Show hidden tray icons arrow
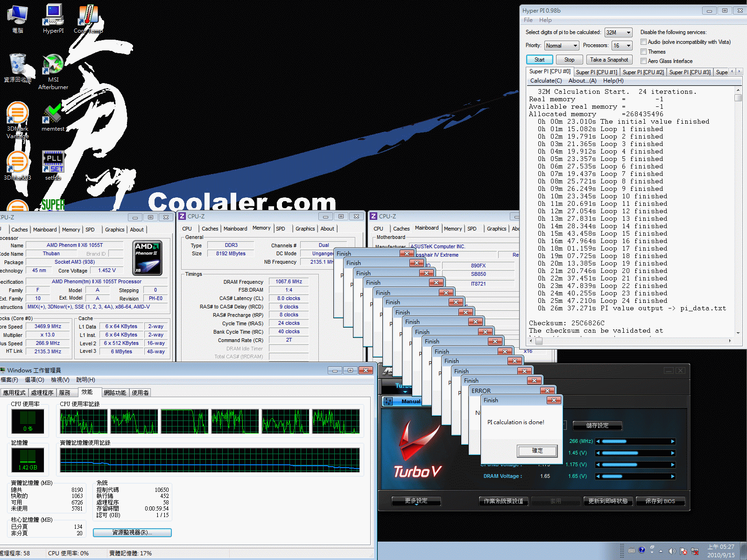Viewport: 747px width, 560px height. pyautogui.click(x=661, y=551)
